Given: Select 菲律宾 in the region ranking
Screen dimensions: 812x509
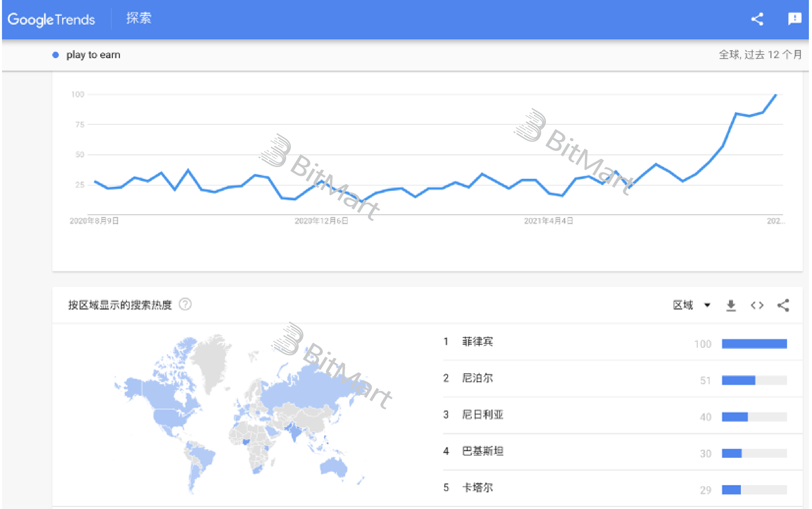Looking at the screenshot, I should pos(477,342).
